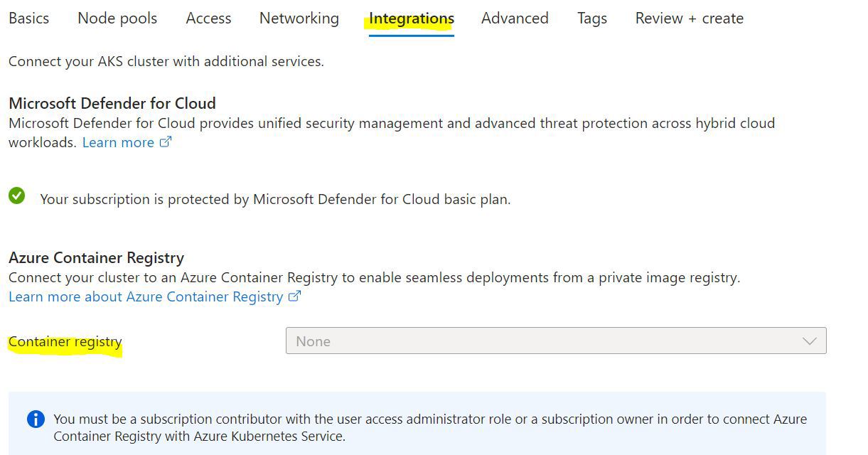Go to Review + create tab
This screenshot has height=455, width=868.
(690, 18)
